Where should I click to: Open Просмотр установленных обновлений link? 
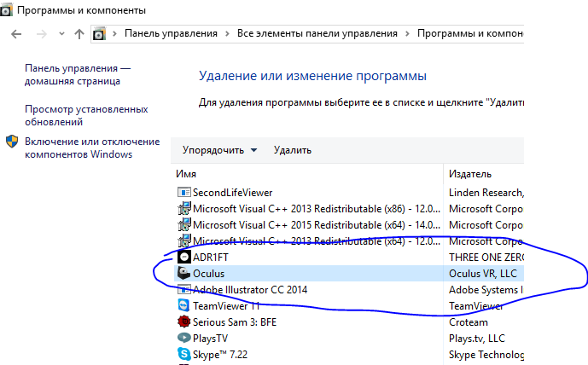click(x=86, y=115)
